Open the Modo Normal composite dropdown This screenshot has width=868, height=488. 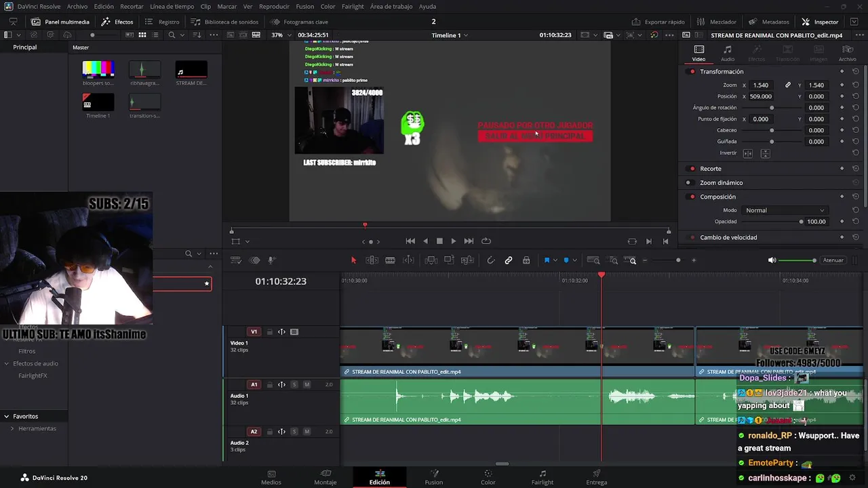(x=785, y=210)
